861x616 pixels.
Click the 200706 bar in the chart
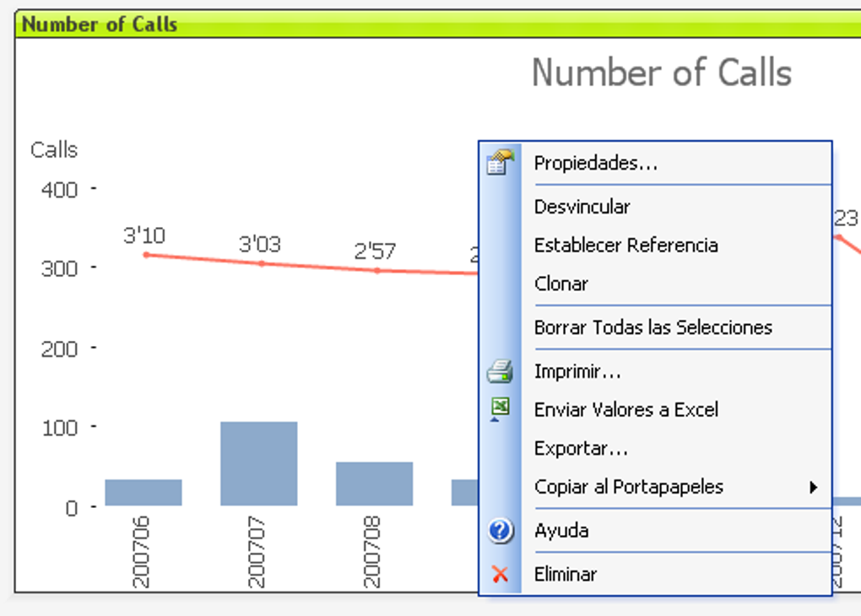coord(143,493)
